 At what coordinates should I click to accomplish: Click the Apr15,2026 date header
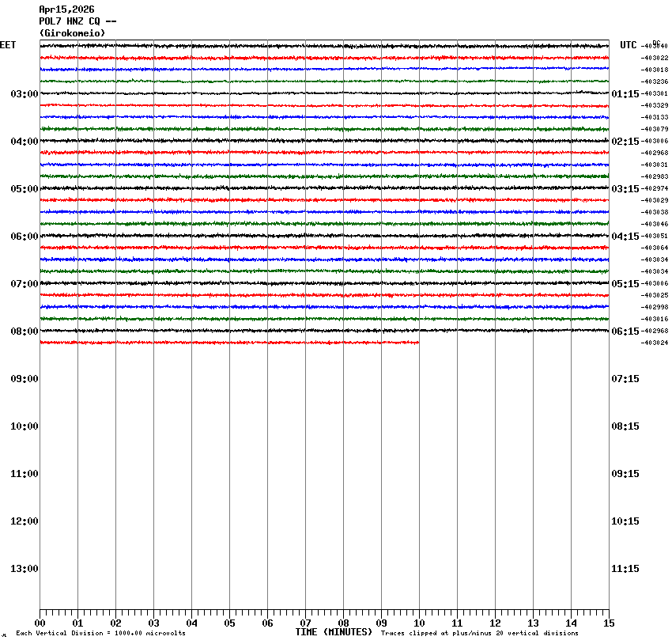66,9
